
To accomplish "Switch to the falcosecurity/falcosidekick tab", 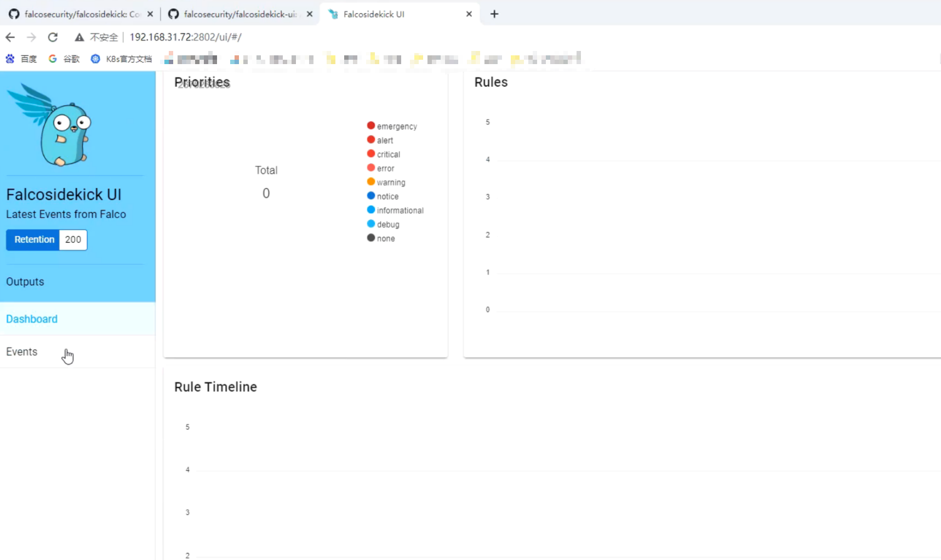I will click(80, 14).
